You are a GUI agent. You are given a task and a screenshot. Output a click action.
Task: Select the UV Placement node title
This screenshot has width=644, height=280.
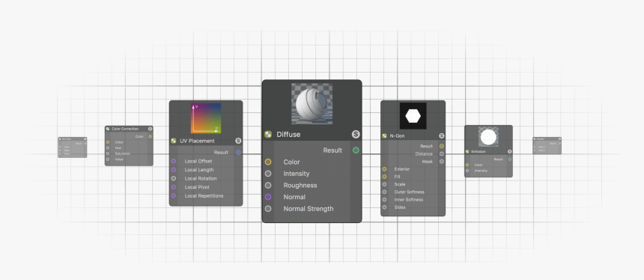tap(197, 141)
